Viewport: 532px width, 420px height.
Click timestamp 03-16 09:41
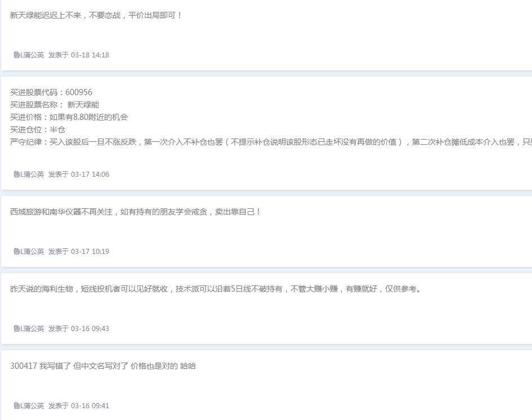pos(90,406)
